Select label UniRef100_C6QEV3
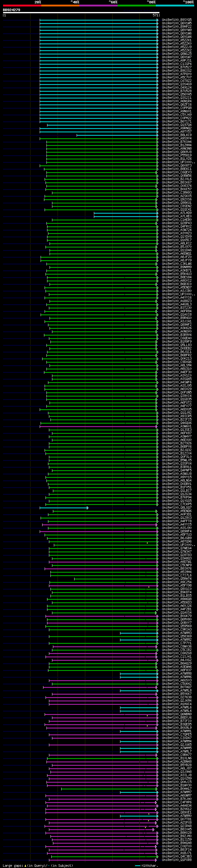 coord(177,172)
